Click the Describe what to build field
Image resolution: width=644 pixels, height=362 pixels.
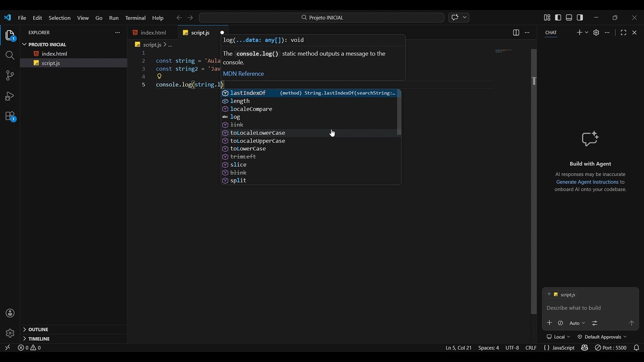pos(590,308)
